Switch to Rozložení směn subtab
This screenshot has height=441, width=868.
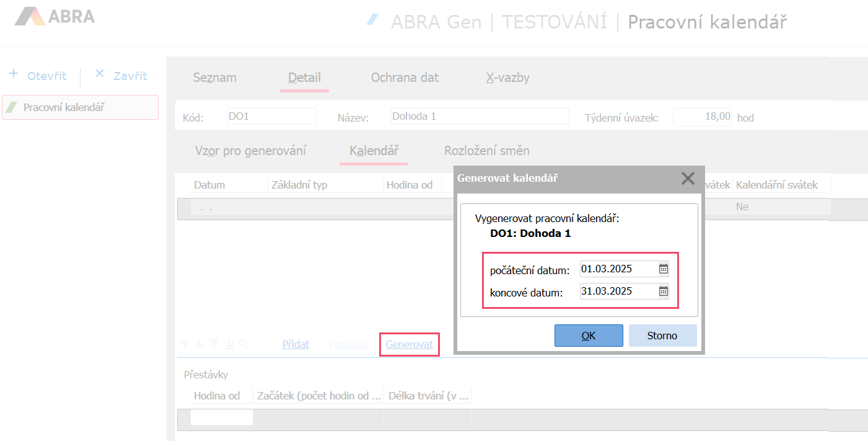(x=486, y=151)
